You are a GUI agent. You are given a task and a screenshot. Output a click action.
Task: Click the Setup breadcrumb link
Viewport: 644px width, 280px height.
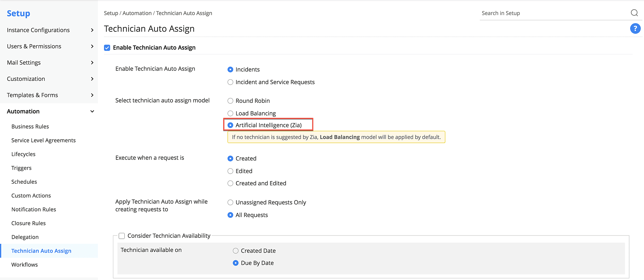[x=111, y=13]
